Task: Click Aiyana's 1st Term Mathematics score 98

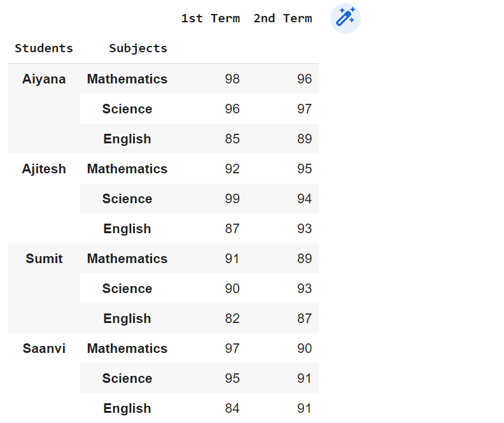Action: (232, 79)
